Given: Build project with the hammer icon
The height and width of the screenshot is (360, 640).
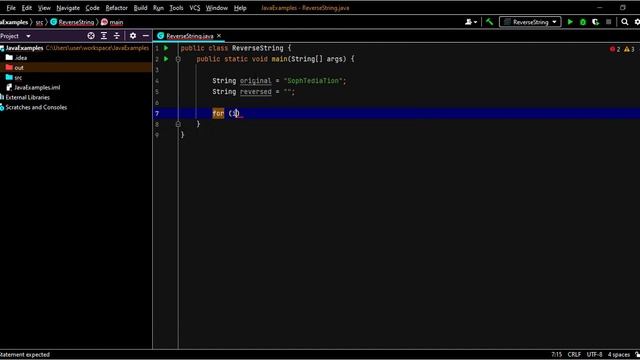Looking at the screenshot, I should point(489,22).
